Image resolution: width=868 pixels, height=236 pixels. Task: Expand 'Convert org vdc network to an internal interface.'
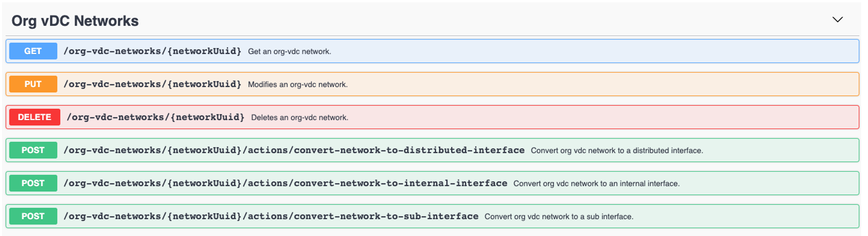tap(596, 183)
